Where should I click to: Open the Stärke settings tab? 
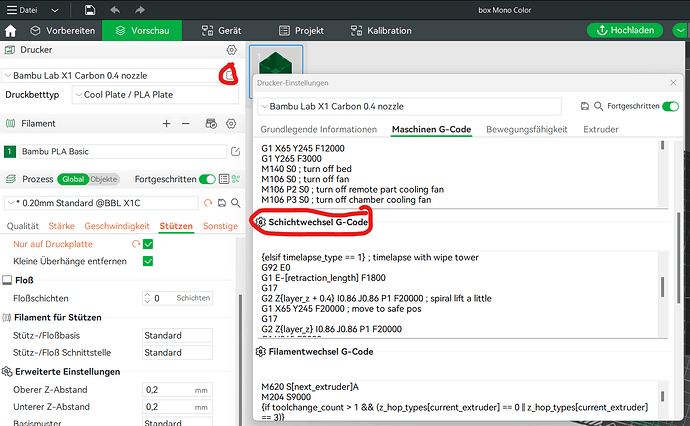point(62,226)
